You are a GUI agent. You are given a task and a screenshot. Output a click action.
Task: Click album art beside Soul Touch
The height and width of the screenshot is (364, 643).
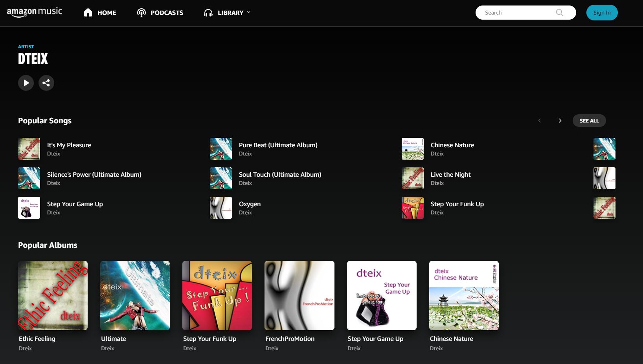[221, 178]
